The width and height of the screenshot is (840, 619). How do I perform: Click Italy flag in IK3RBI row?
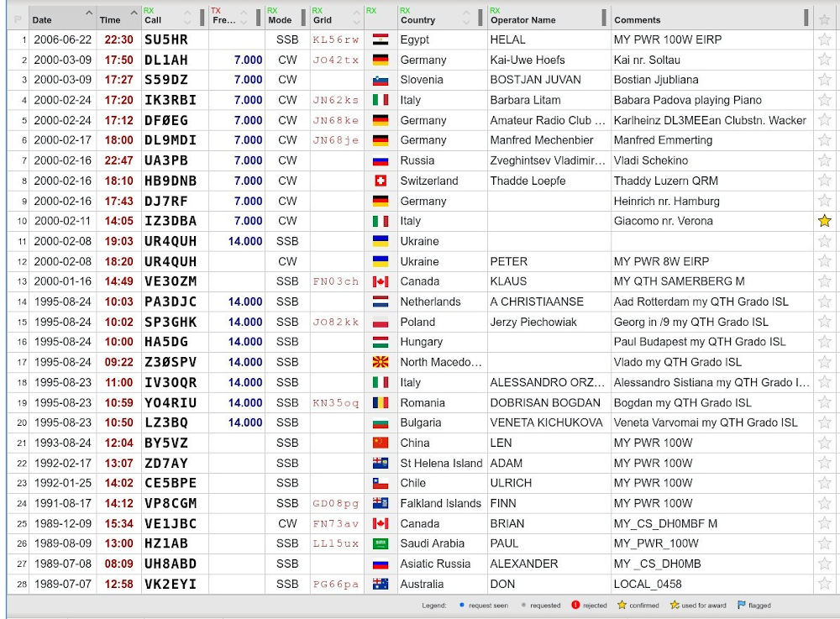(x=381, y=100)
